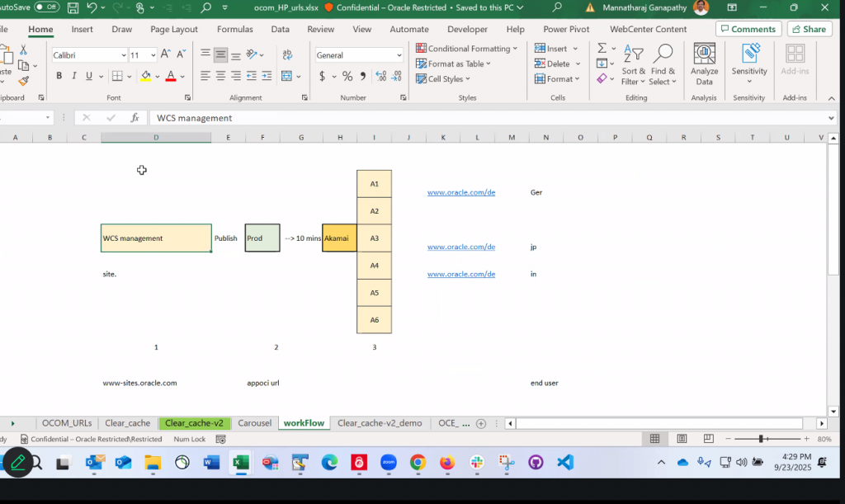Viewport: 845px width, 504px height.
Task: Click the Cut scissors icon
Action: [x=23, y=49]
